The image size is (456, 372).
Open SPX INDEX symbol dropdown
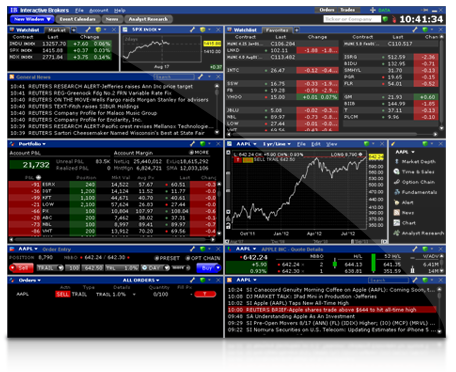coord(146,30)
